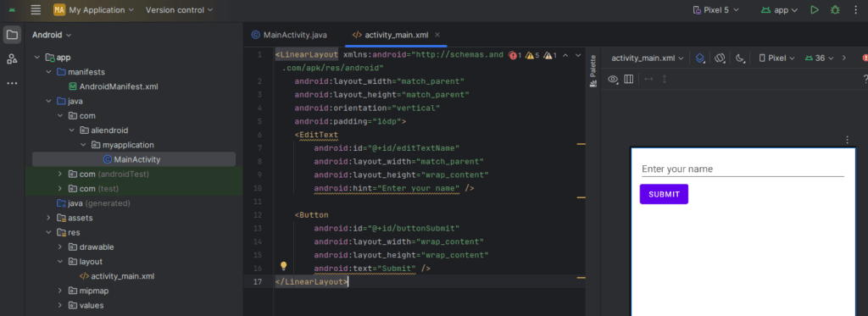
Task: Expand the drawable folder
Action: [x=60, y=247]
